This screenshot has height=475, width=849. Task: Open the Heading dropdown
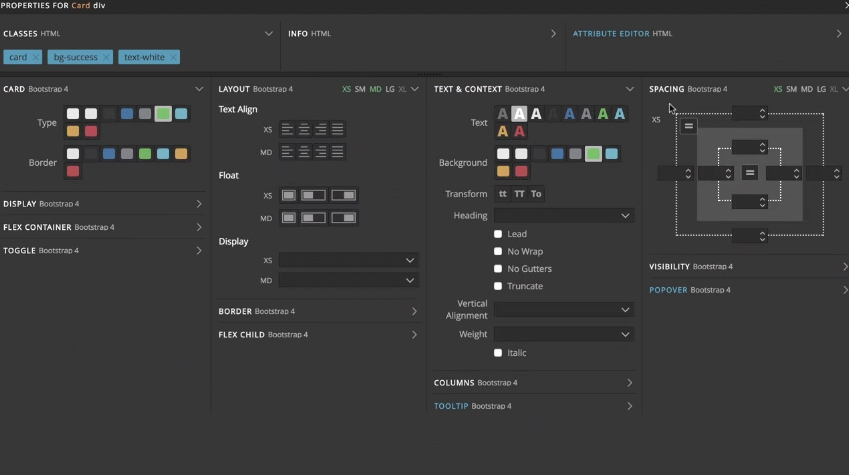[564, 216]
